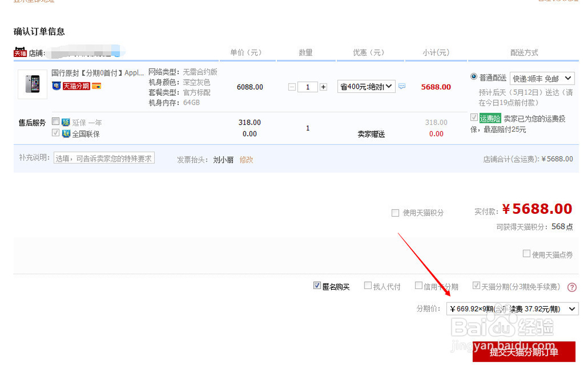
Task: Click the 延 extended warranty icon
Action: pyautogui.click(x=66, y=123)
